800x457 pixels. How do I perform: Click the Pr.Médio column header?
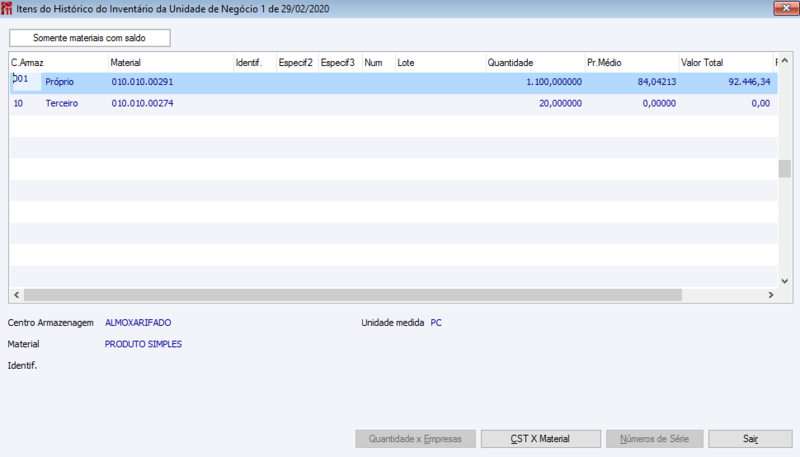632,63
